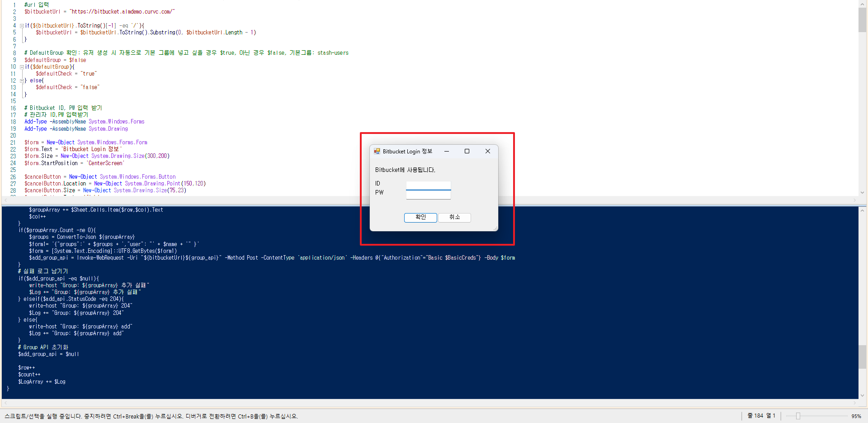Click the script pane horizontal scroll left arrow
The width and height of the screenshot is (868, 423).
[5, 200]
